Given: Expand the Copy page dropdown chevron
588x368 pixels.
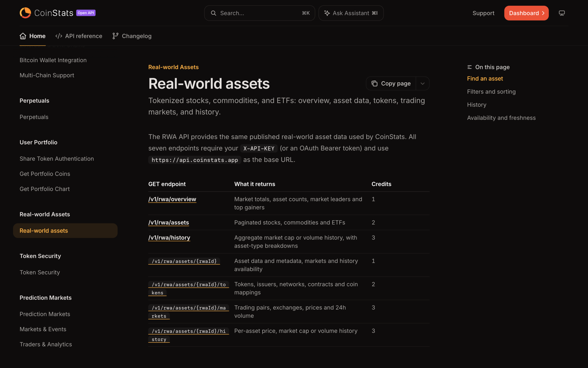Looking at the screenshot, I should 423,83.
